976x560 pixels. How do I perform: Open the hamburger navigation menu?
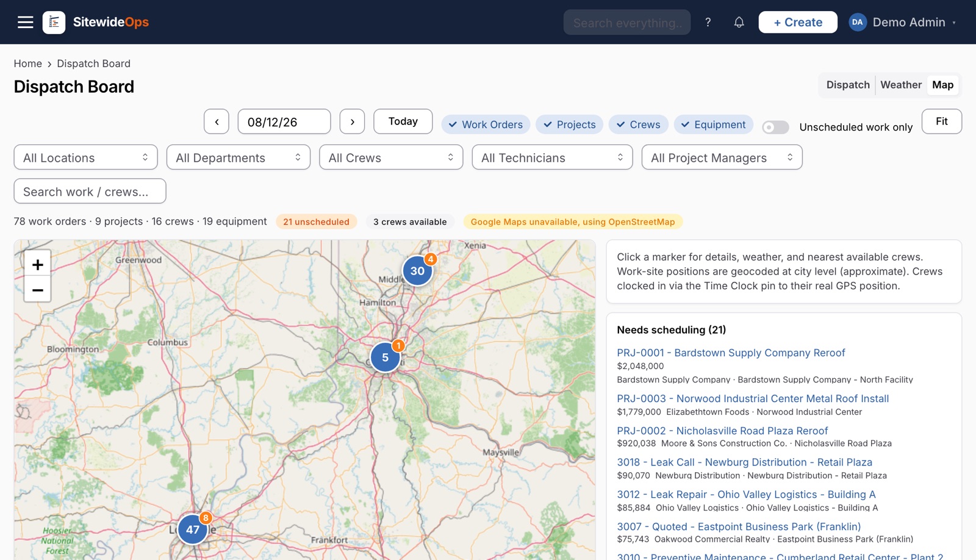click(25, 23)
